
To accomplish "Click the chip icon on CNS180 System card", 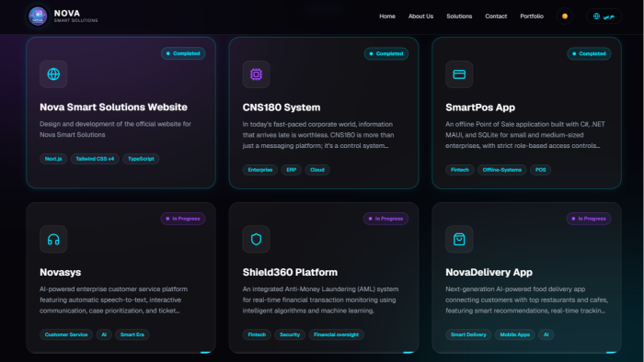I will pos(257,74).
